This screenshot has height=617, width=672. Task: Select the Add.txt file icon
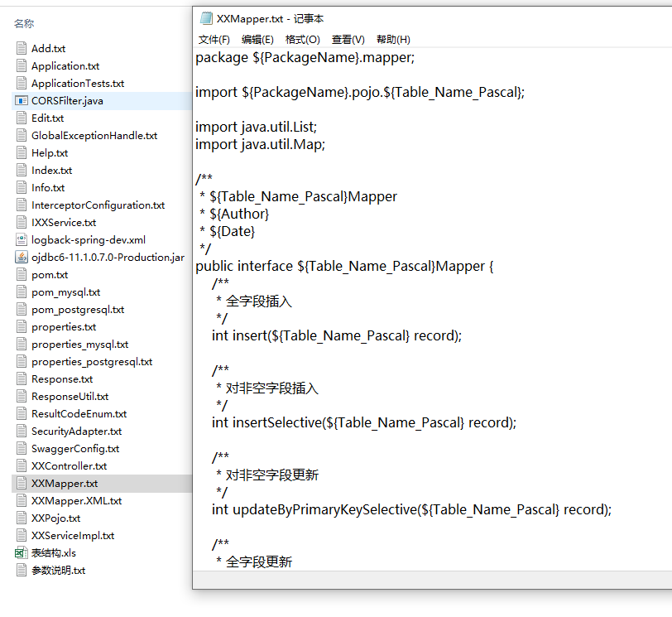pyautogui.click(x=22, y=48)
